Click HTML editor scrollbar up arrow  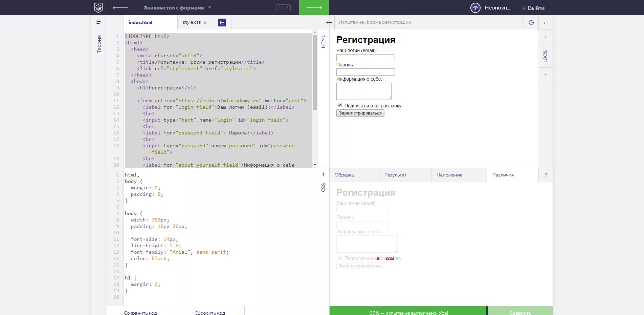[315, 33]
